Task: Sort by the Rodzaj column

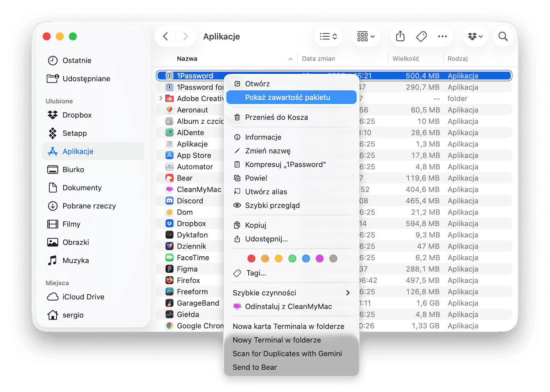Action: pyautogui.click(x=457, y=59)
